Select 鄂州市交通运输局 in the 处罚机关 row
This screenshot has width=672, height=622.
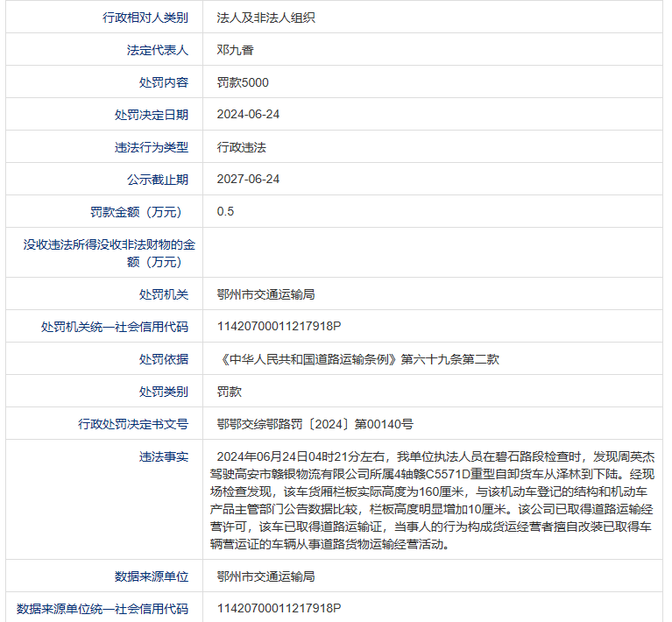coord(265,294)
